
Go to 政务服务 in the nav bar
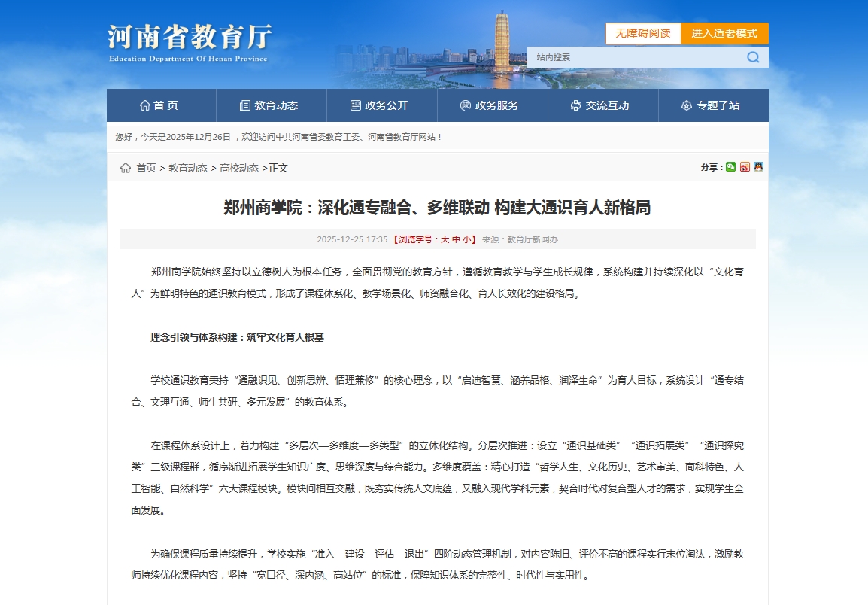[490, 105]
